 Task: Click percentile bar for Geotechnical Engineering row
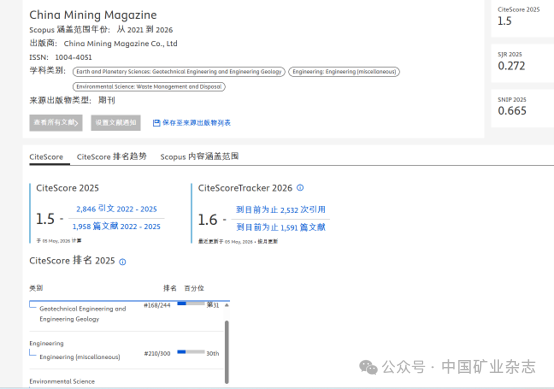pos(191,303)
